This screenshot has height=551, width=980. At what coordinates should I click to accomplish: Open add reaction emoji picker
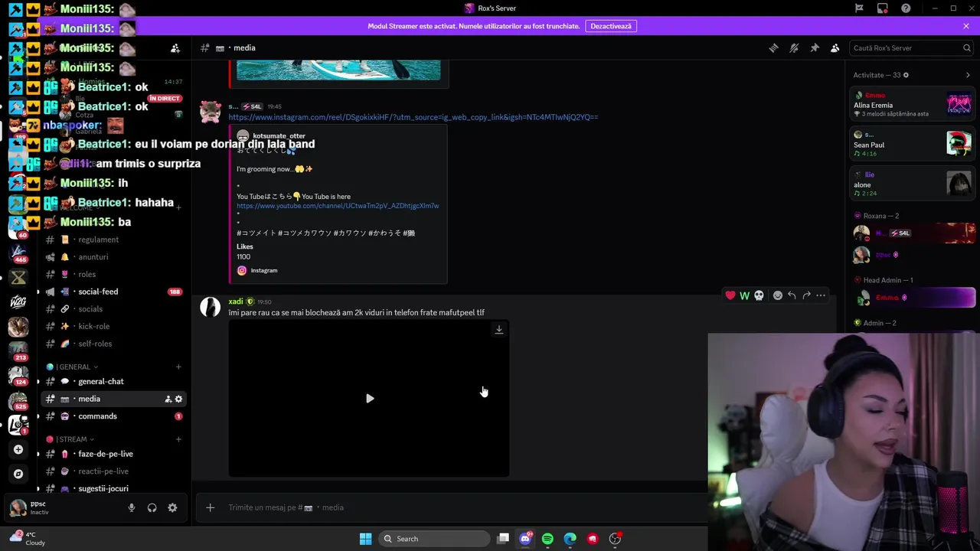pos(778,295)
